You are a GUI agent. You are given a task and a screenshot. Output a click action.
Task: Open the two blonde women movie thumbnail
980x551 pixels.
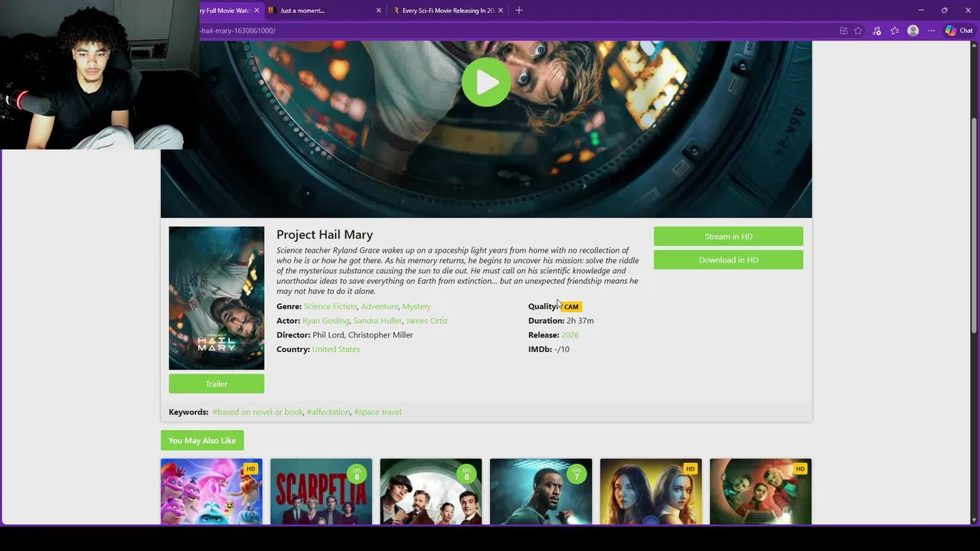(x=651, y=492)
